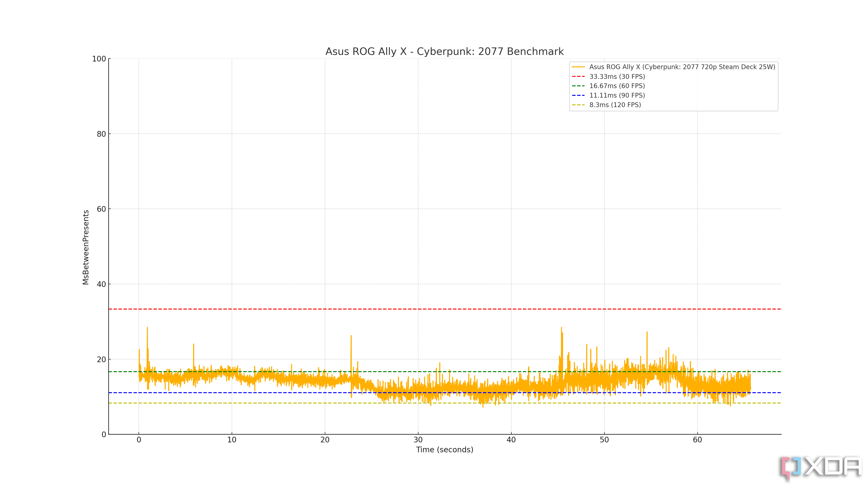
Task: Click the x-axis tick label '50'
Action: pyautogui.click(x=604, y=440)
